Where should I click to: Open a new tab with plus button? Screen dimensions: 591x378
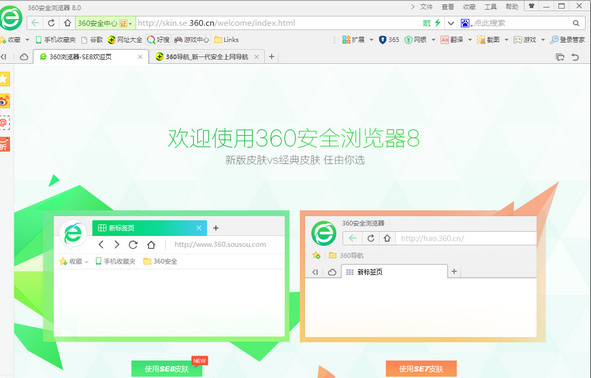(x=271, y=57)
